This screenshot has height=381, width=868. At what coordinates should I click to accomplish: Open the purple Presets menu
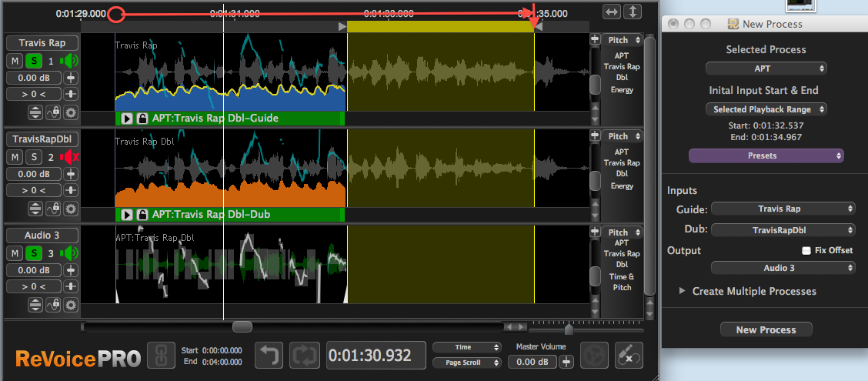click(x=766, y=155)
